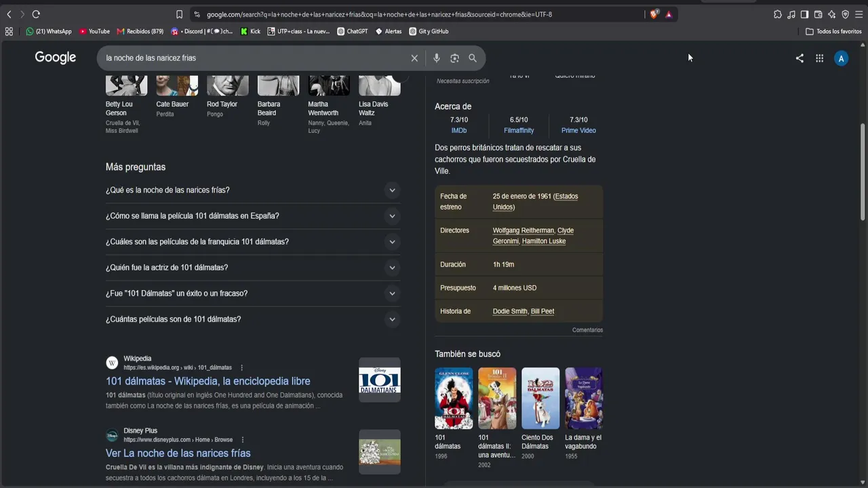Click the Google search text field
The height and width of the screenshot is (488, 868).
coord(254,58)
